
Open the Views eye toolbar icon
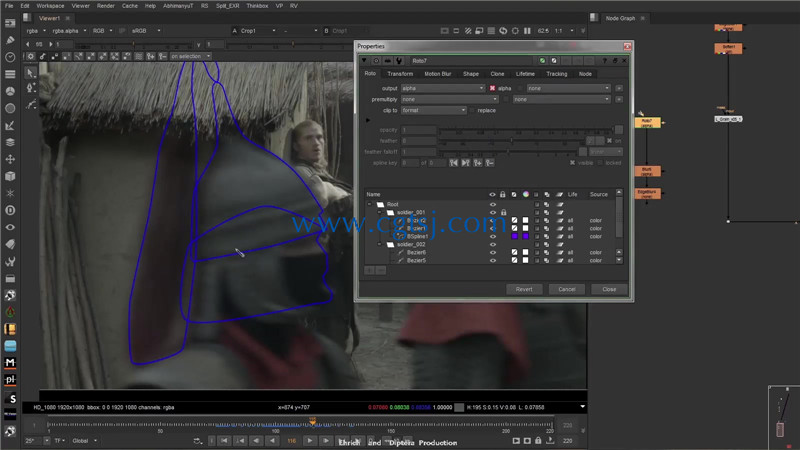click(10, 227)
